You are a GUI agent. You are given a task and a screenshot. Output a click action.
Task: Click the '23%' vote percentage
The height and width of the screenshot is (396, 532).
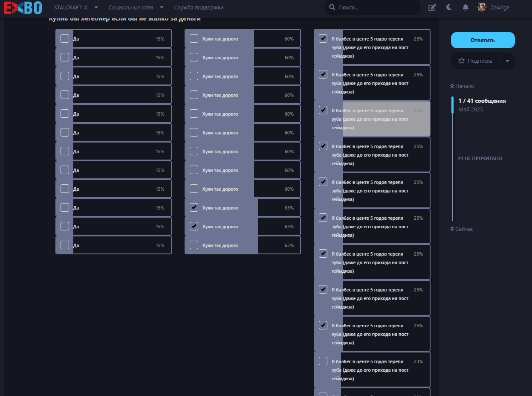tap(418, 361)
